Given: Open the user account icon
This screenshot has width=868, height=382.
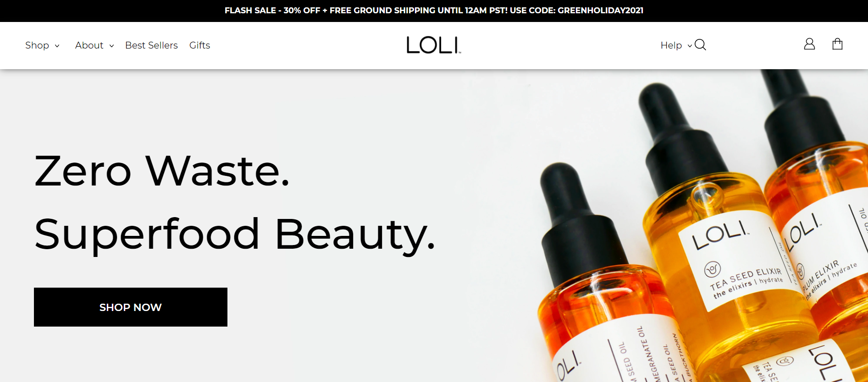Looking at the screenshot, I should 809,44.
